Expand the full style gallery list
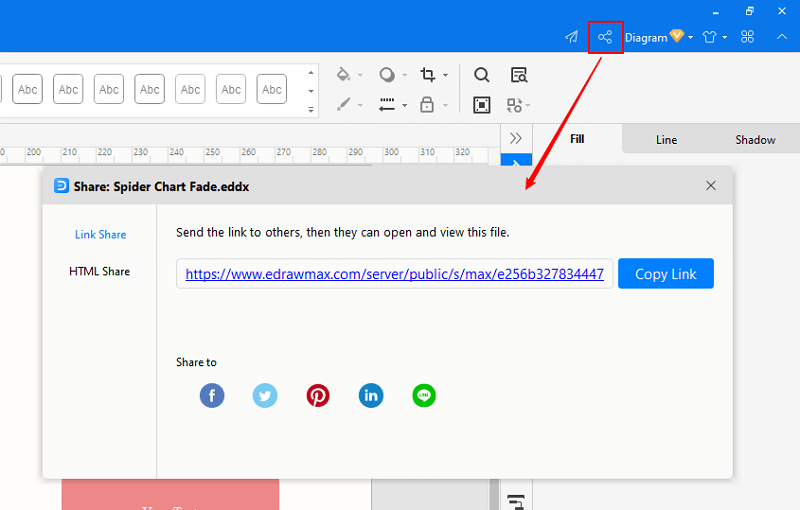Screen dimensions: 800x510 311,109
